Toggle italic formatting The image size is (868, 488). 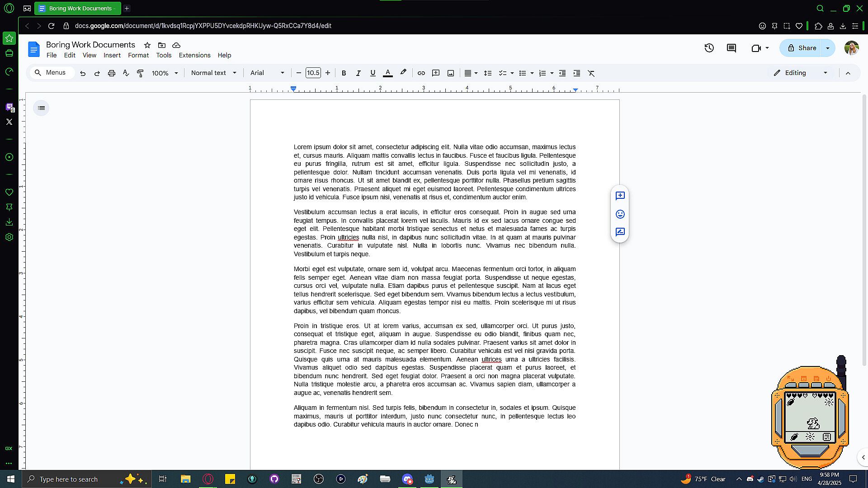coord(358,73)
